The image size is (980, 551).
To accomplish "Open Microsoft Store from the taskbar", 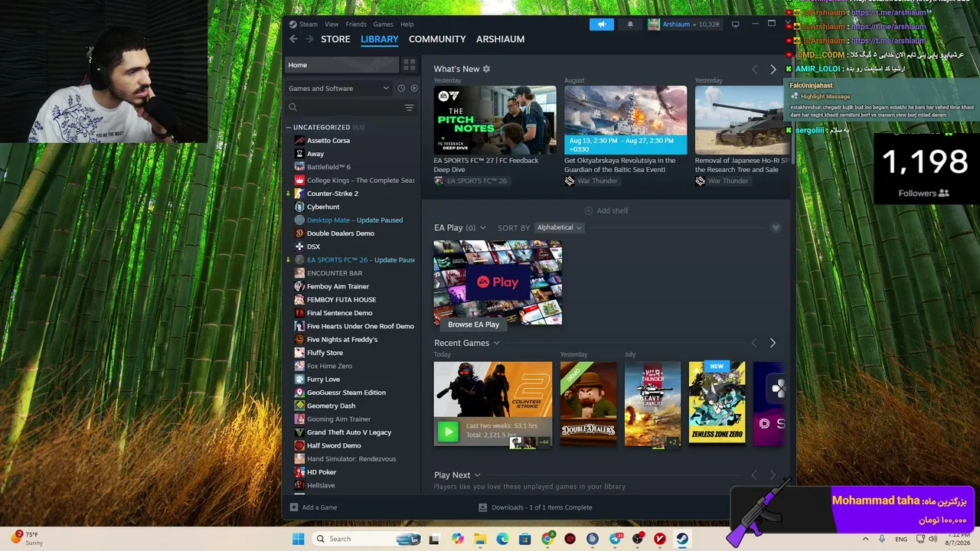I will tap(524, 539).
